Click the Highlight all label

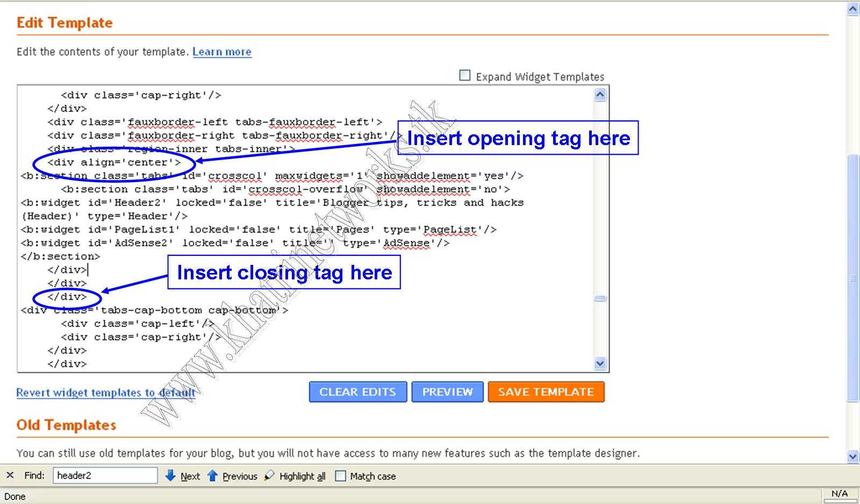[x=303, y=476]
